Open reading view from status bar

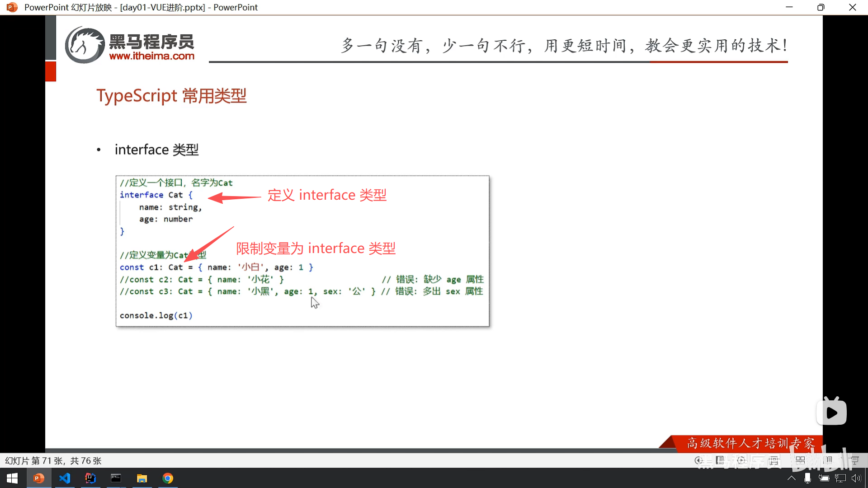(828, 460)
